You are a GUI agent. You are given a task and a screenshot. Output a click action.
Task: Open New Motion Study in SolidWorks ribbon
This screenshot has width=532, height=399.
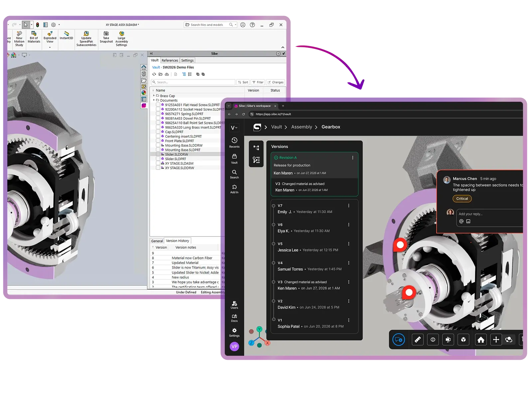[x=19, y=39]
